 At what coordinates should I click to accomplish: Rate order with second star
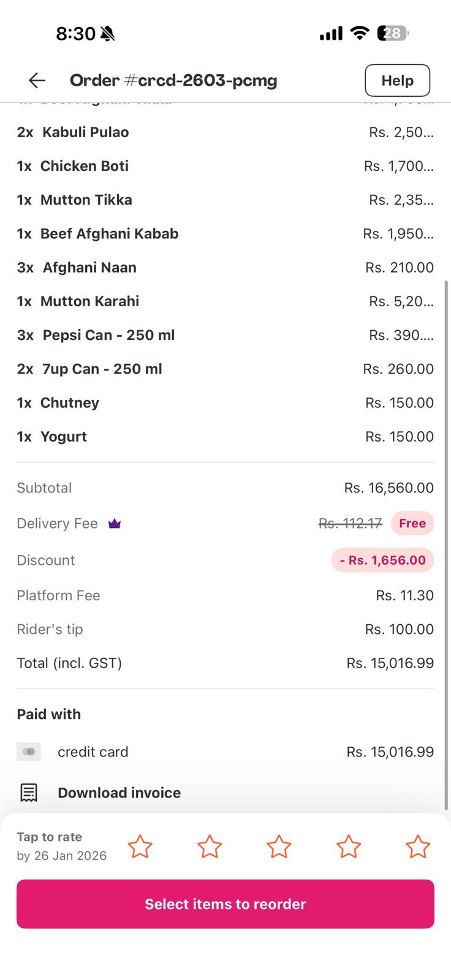tap(210, 846)
